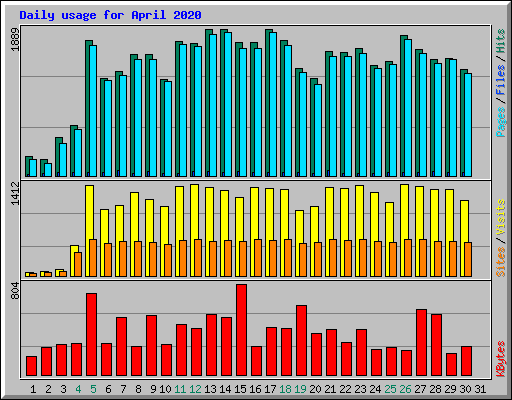
Task: Select day 26 on the x-axis
Action: 405,389
